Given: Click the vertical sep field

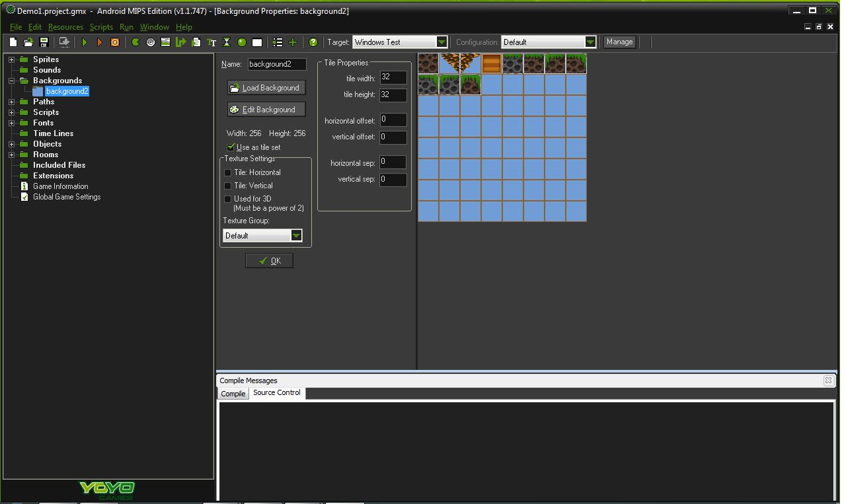Looking at the screenshot, I should [393, 179].
